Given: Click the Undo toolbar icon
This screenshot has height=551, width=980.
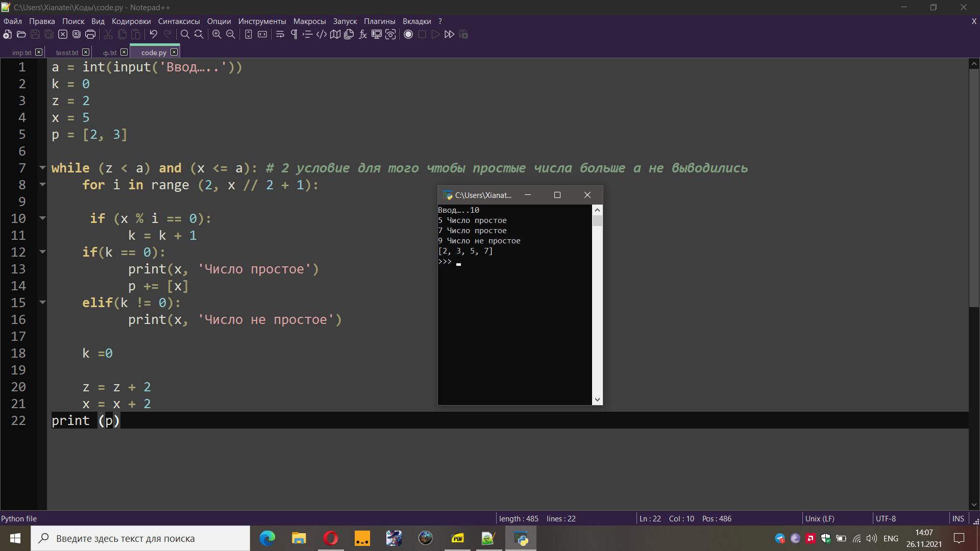Looking at the screenshot, I should coord(153,34).
